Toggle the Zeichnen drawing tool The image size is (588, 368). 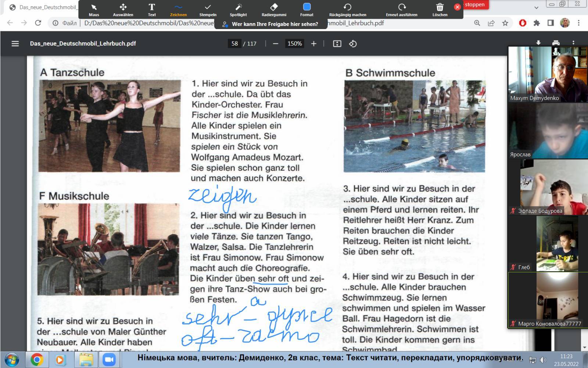[178, 10]
